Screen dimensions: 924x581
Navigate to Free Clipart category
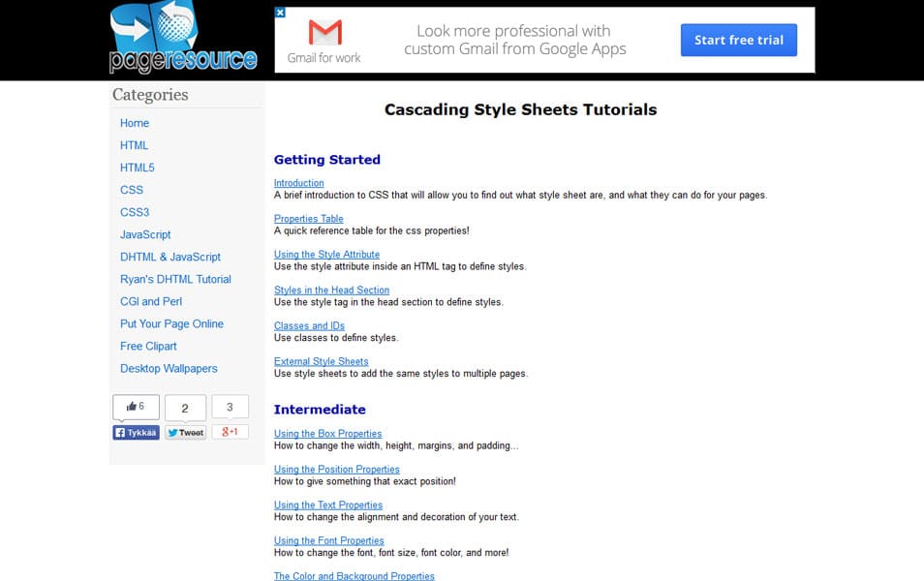(x=148, y=346)
